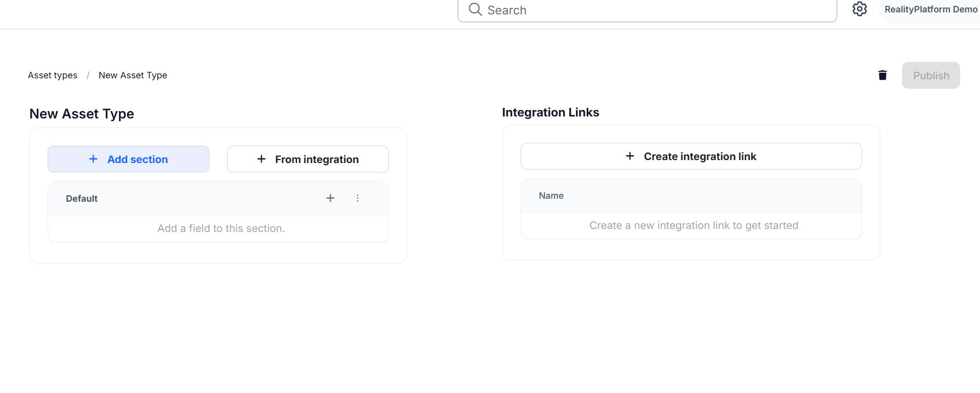980x393 pixels.
Task: Click the plus icon beside Add section
Action: click(x=93, y=159)
